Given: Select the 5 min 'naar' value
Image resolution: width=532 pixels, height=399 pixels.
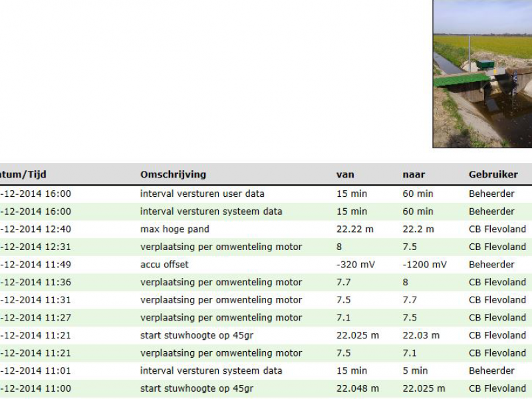Looking at the screenshot, I should tap(416, 371).
